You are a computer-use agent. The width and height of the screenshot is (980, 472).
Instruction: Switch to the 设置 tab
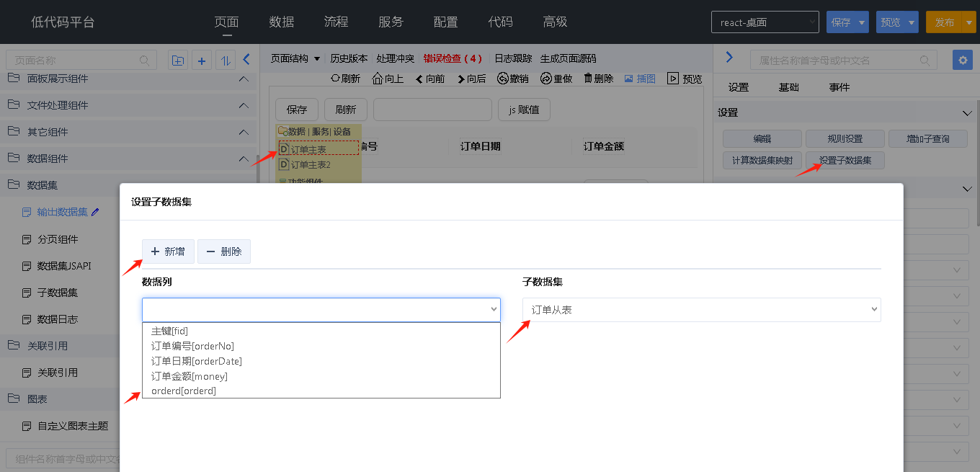739,87
